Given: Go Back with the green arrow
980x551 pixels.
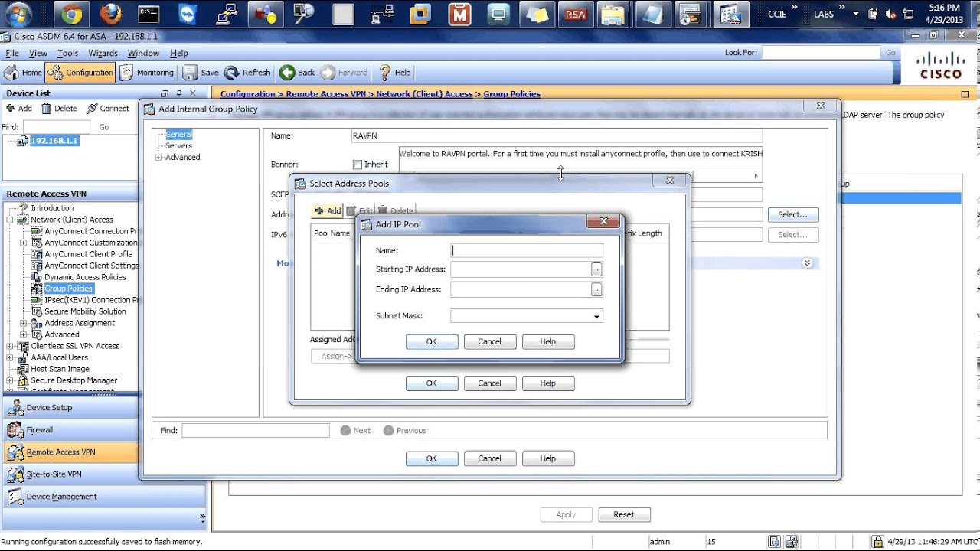Looking at the screenshot, I should coord(298,73).
